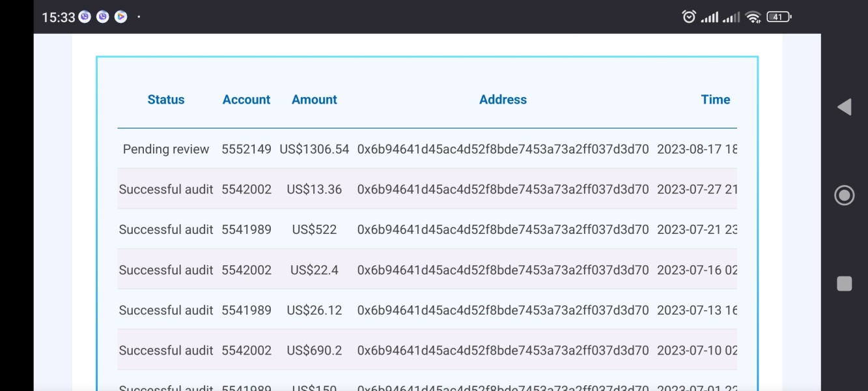868x391 pixels.
Task: Select Successful audit in the US$22.4 row
Action: coord(166,270)
